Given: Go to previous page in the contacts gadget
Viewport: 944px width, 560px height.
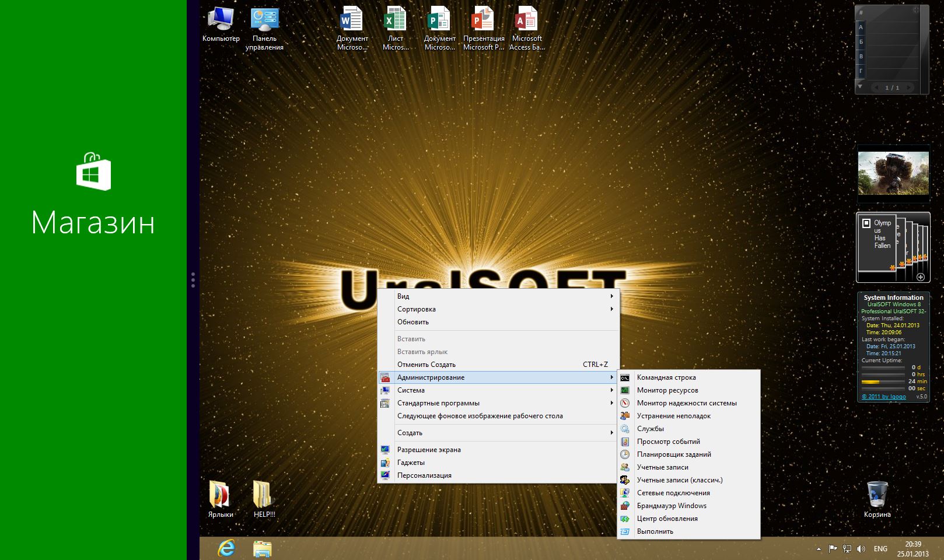Looking at the screenshot, I should click(876, 87).
